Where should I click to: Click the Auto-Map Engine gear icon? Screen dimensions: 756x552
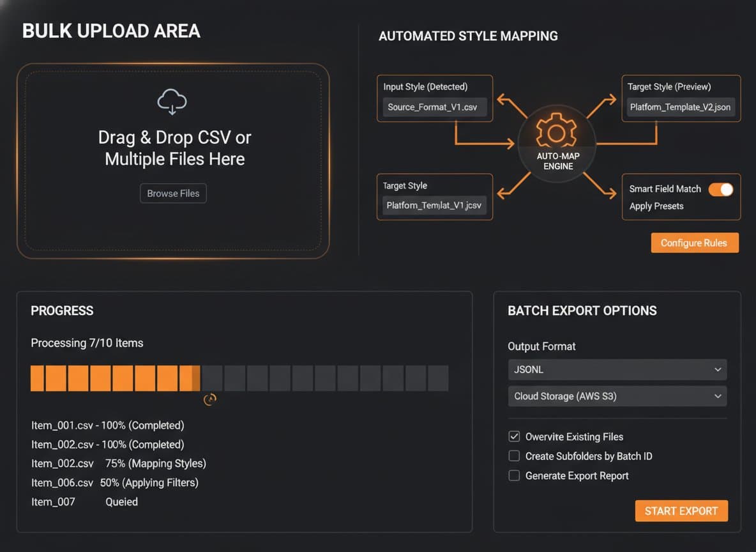(556, 133)
